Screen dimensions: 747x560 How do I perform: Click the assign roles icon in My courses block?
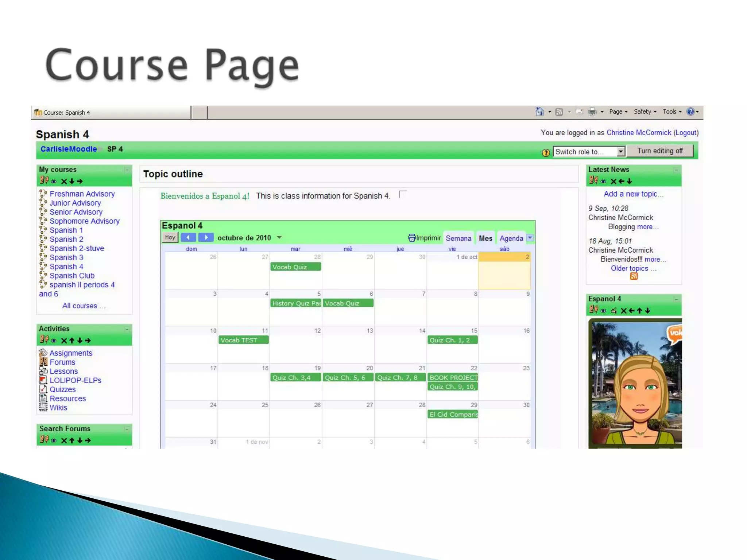tap(44, 180)
